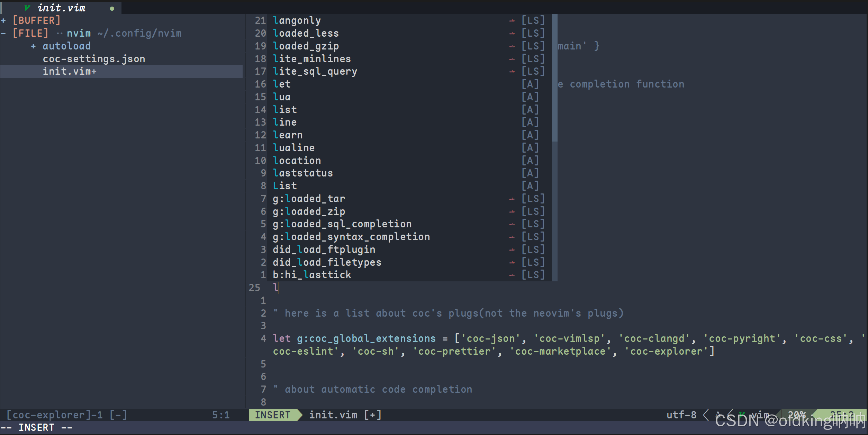Switch to the init.vim tab

[62, 8]
